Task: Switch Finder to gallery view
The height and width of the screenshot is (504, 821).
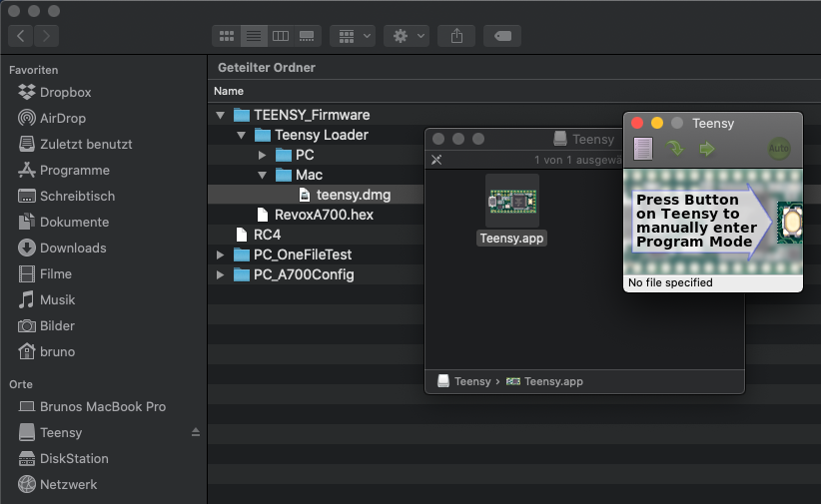Action: click(x=308, y=36)
